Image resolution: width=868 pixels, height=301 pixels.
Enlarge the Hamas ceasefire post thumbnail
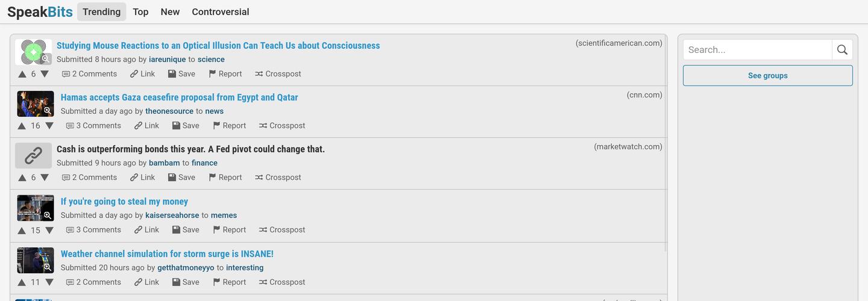pos(36,104)
